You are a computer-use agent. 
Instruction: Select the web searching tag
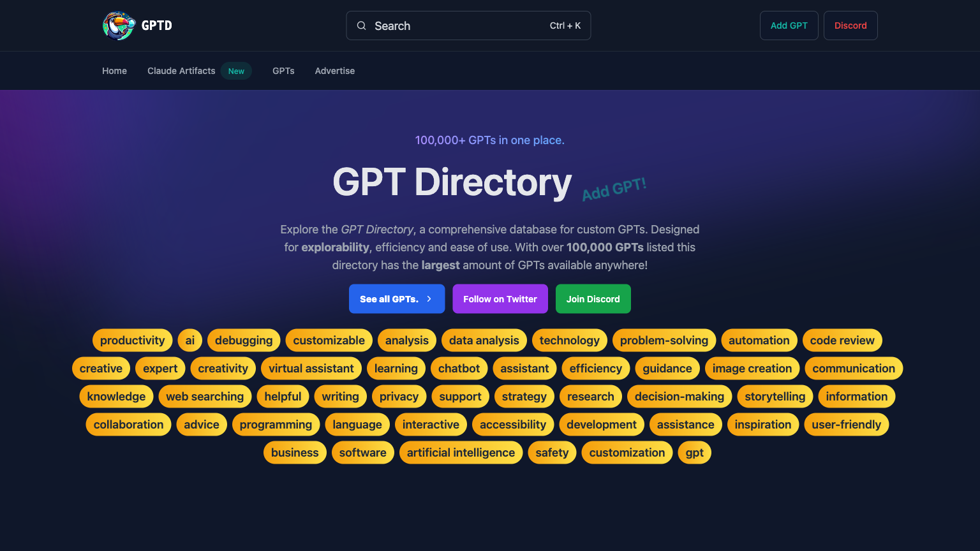pyautogui.click(x=205, y=396)
